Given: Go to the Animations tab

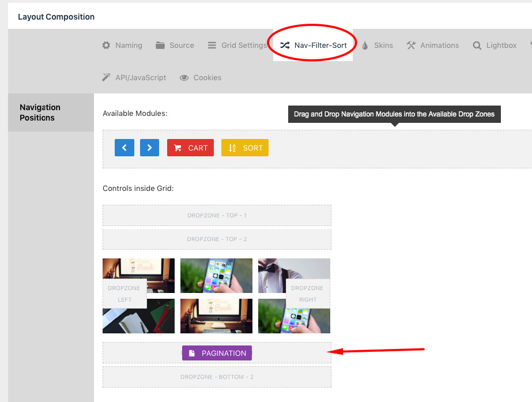Looking at the screenshot, I should click(433, 45).
